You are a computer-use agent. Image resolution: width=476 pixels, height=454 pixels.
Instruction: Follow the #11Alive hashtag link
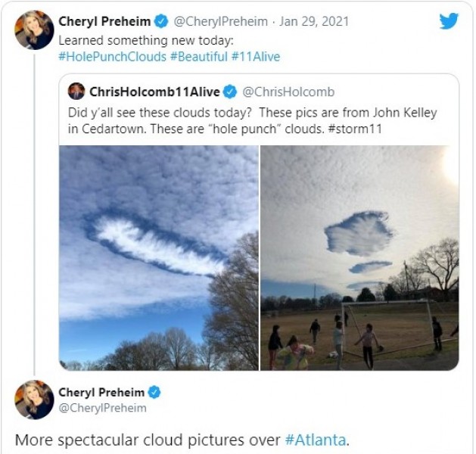click(x=256, y=57)
